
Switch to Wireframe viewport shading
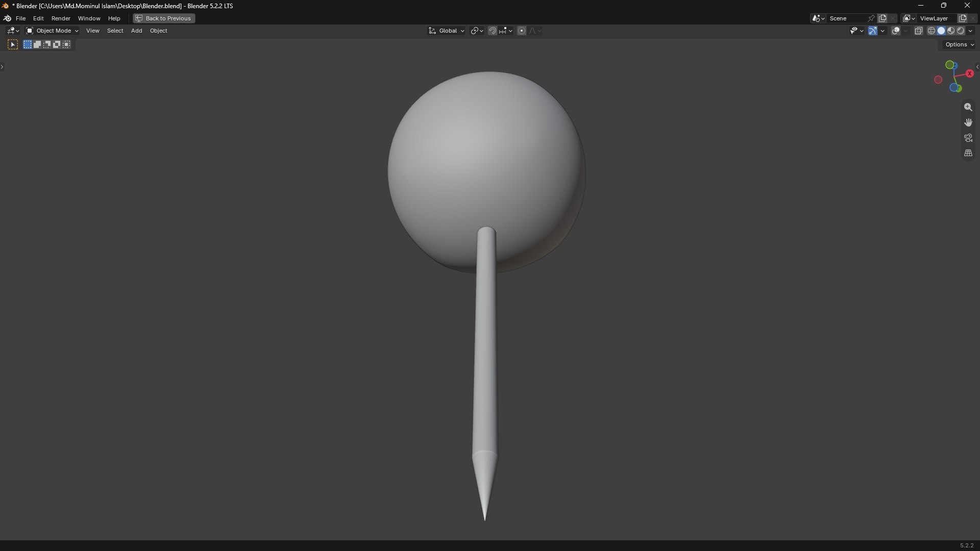932,31
